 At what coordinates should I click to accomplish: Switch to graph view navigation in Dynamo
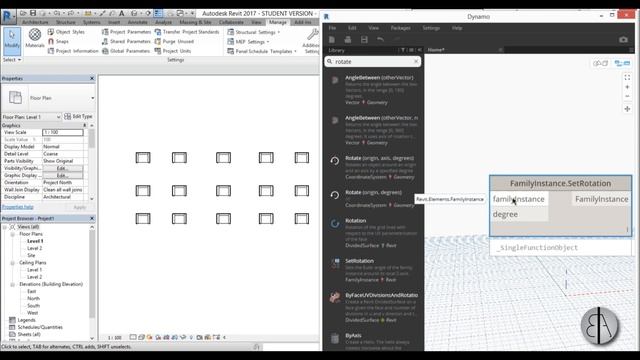[x=622, y=63]
